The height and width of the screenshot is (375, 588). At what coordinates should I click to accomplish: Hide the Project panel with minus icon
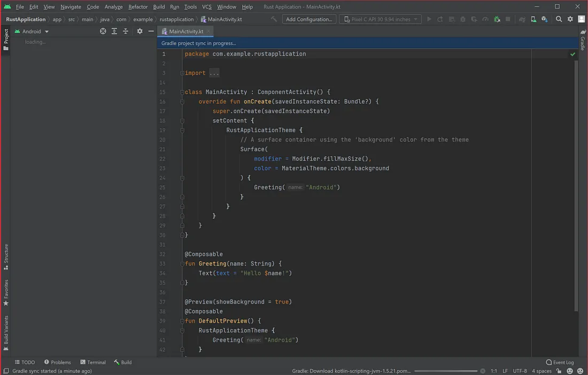151,31
